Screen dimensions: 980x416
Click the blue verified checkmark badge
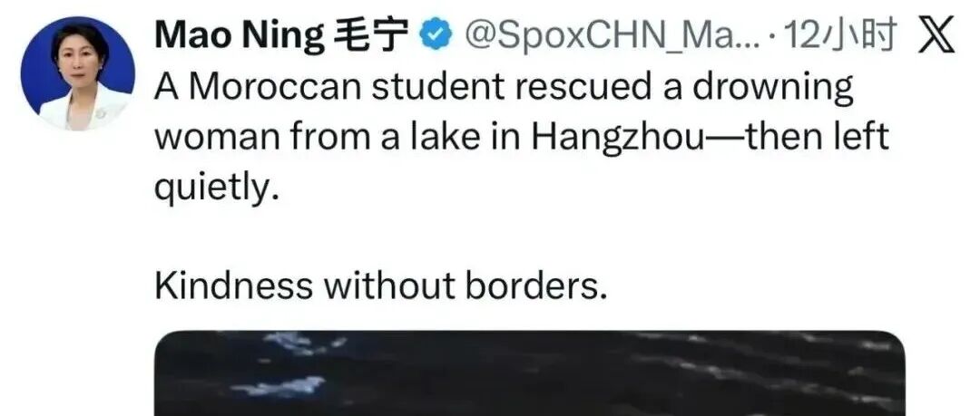click(435, 37)
